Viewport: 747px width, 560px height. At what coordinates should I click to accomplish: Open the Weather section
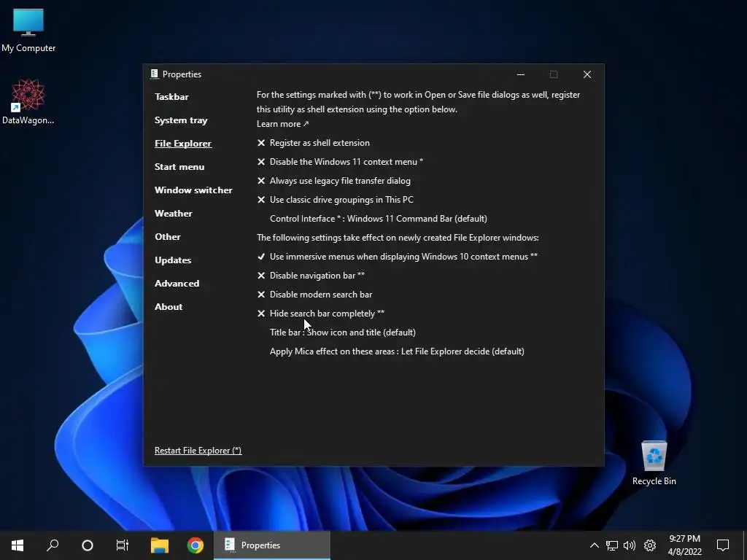click(x=174, y=214)
